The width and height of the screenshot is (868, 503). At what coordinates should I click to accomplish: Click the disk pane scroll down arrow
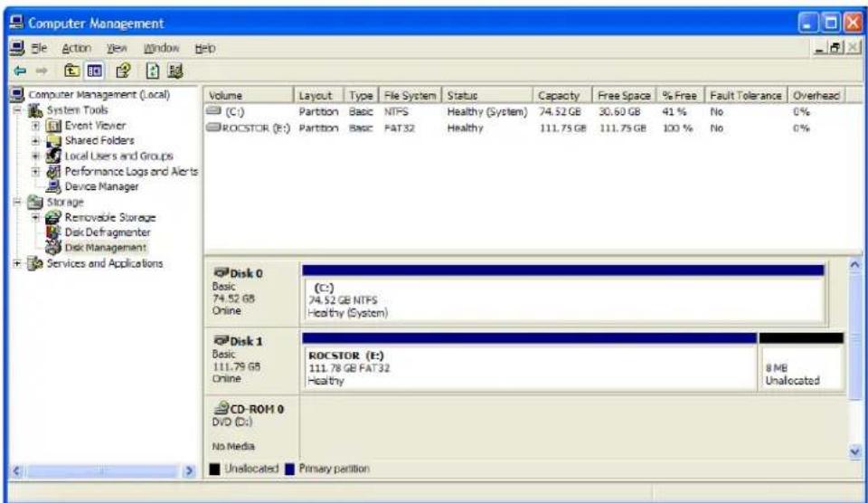855,451
